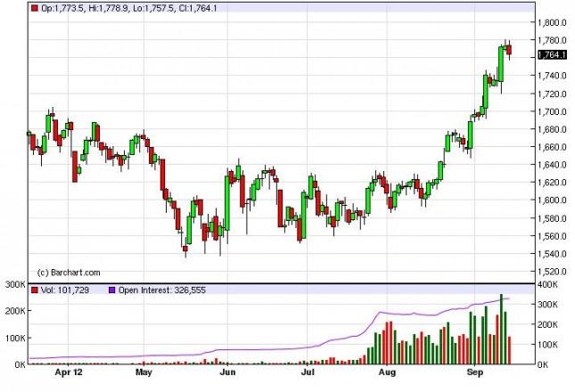
Task: Click the 400K open interest axis label
Action: (547, 285)
